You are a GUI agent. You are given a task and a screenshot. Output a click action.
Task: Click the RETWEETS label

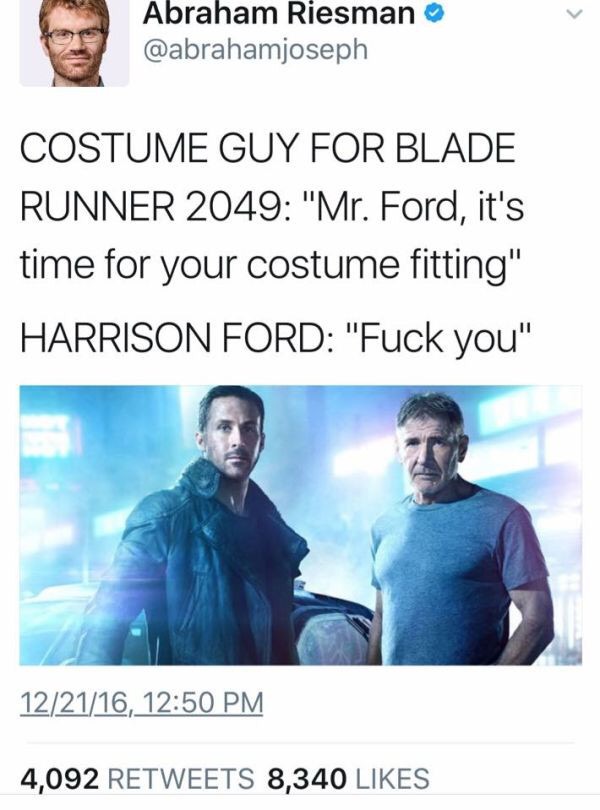[x=181, y=778]
